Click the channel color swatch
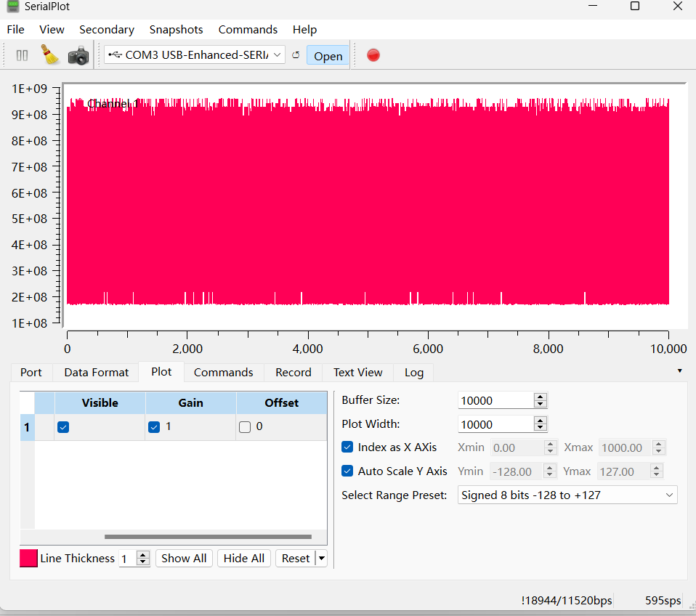The height and width of the screenshot is (616, 696). pyautogui.click(x=28, y=559)
